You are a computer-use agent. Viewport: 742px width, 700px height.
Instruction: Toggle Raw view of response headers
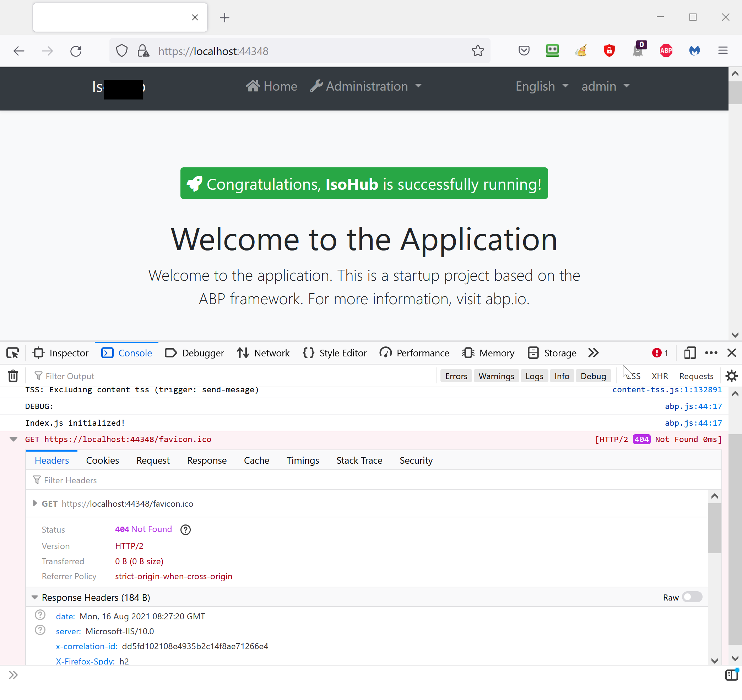pos(692,597)
